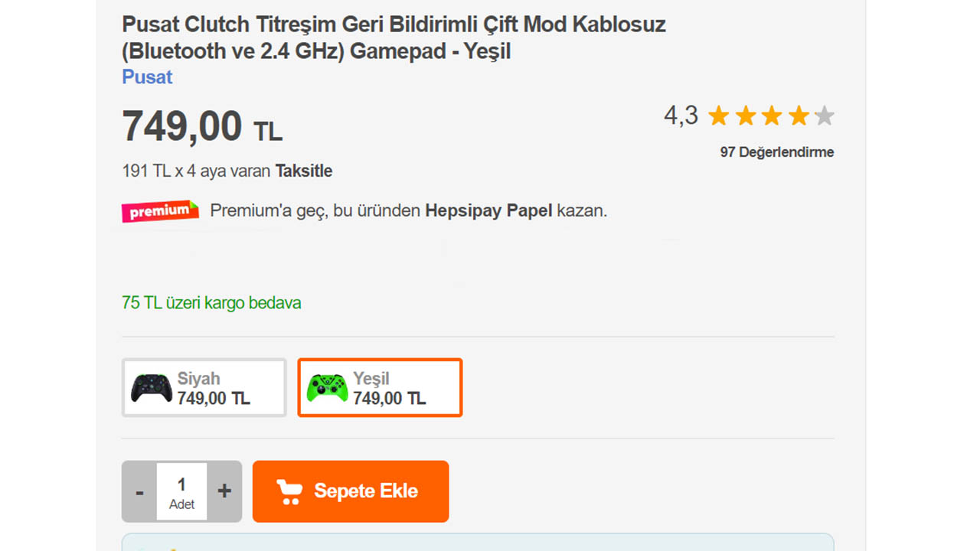980x551 pixels.
Task: Click the premium badge icon
Action: click(160, 211)
